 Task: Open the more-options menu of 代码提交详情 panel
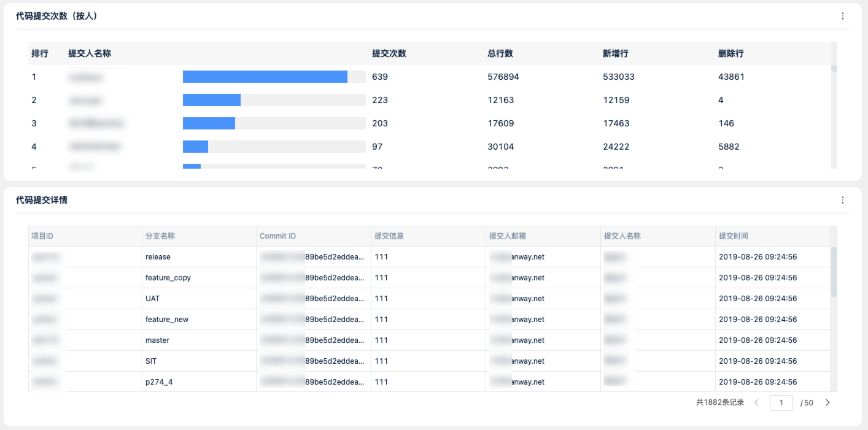[x=842, y=200]
